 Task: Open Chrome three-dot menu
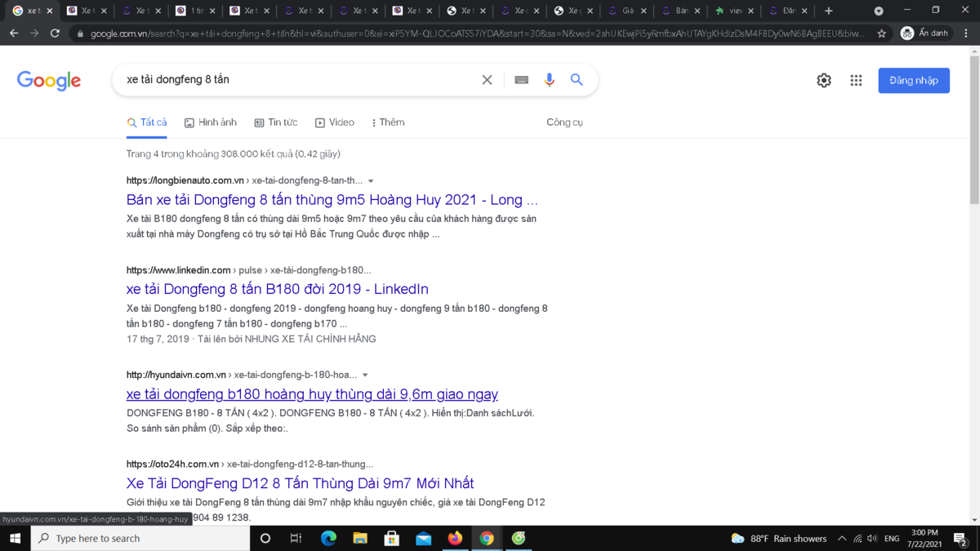(x=966, y=33)
